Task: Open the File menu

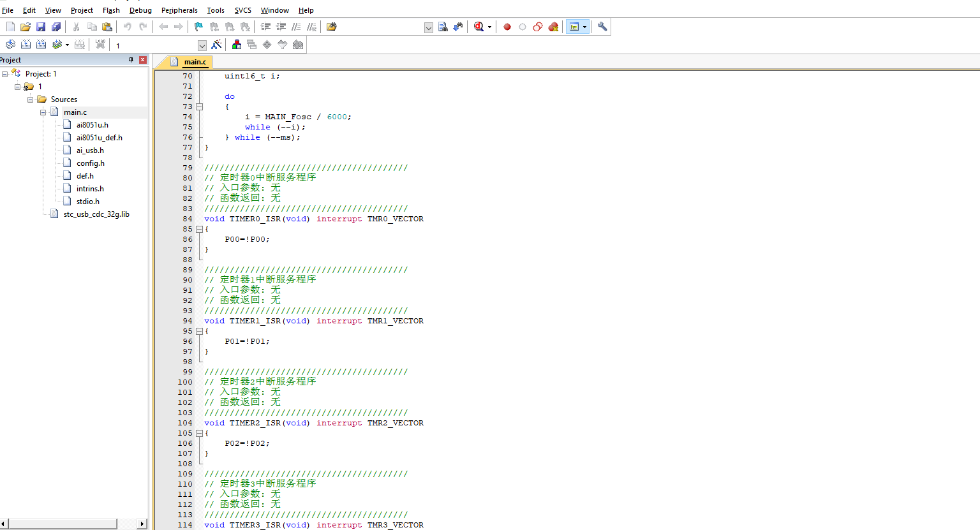Action: [8, 10]
